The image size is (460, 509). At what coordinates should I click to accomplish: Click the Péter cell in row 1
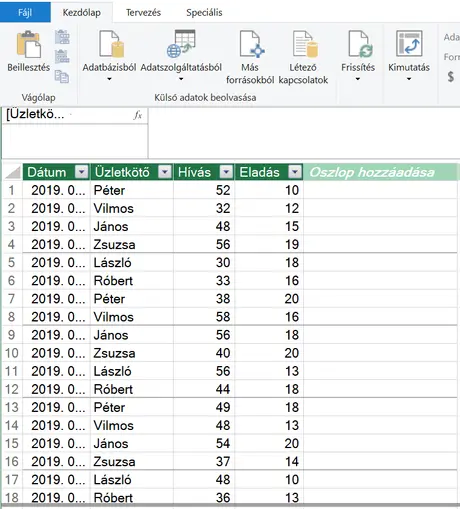click(x=132, y=190)
